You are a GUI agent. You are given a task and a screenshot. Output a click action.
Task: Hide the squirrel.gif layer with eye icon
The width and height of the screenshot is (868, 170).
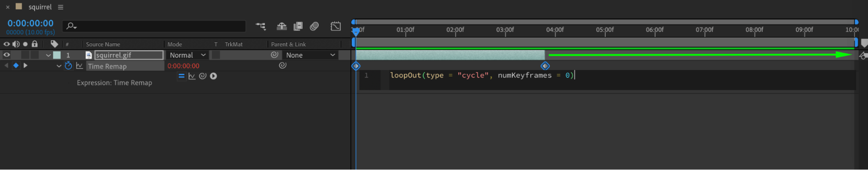[7, 55]
